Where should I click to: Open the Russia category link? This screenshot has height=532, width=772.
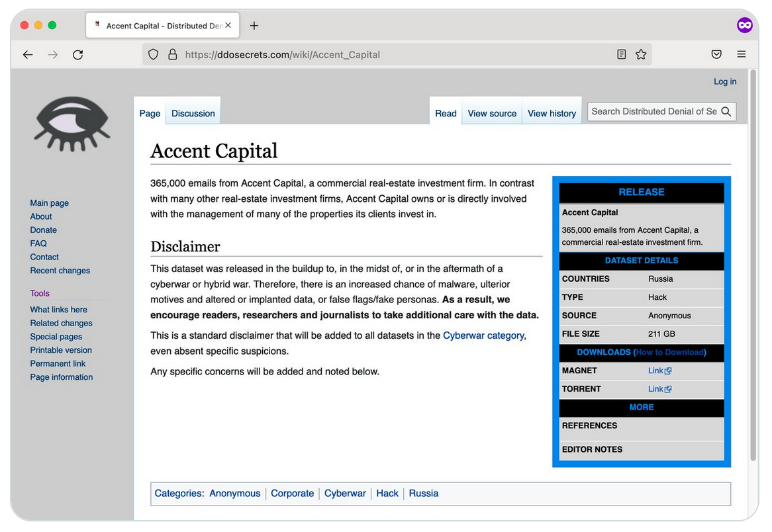click(x=424, y=494)
